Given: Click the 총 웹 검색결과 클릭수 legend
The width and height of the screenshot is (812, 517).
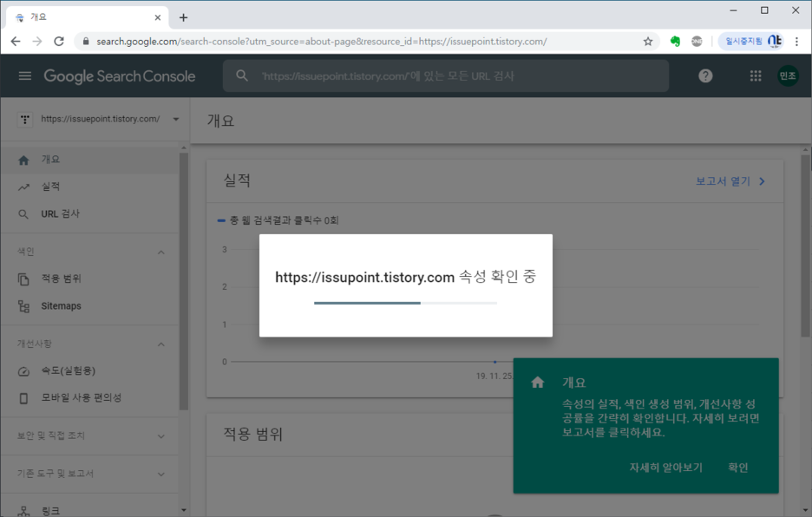Looking at the screenshot, I should pyautogui.click(x=278, y=220).
